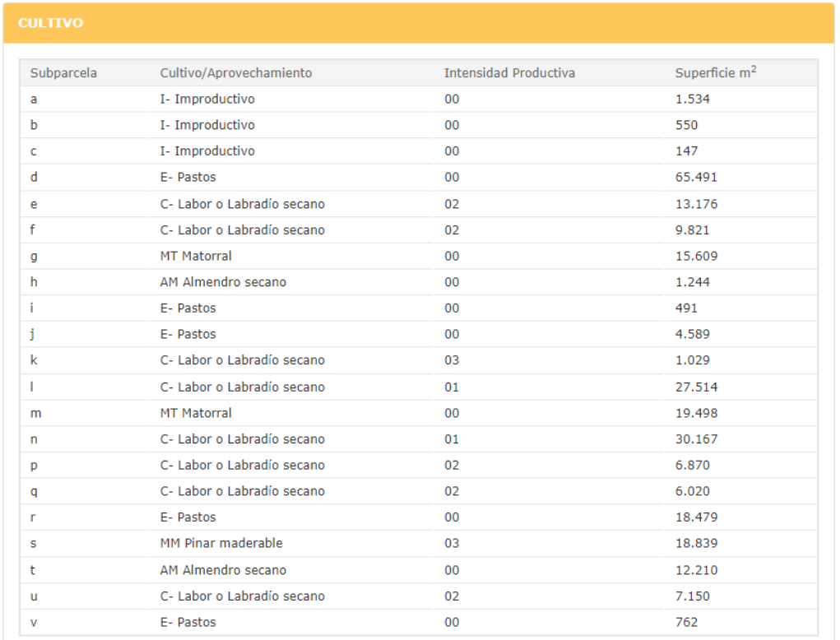Select the surface value 27.514
Screen dimensions: 840x640
696,387
